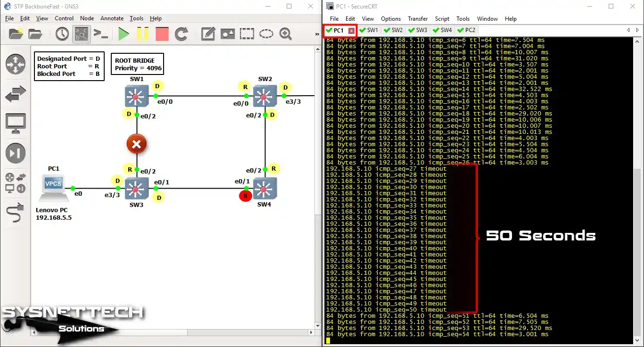644x347 pixels.
Task: Switch to the PC1 session tab
Action: (339, 31)
